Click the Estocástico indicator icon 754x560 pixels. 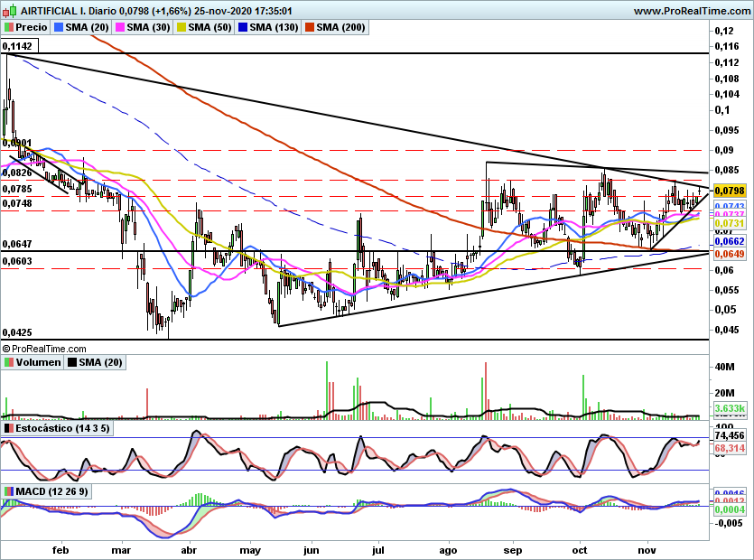click(x=9, y=428)
